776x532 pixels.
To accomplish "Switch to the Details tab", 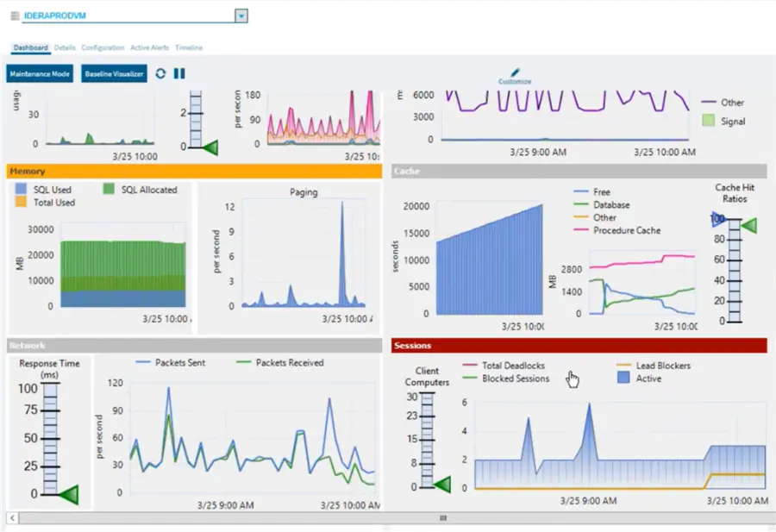I will click(x=65, y=48).
